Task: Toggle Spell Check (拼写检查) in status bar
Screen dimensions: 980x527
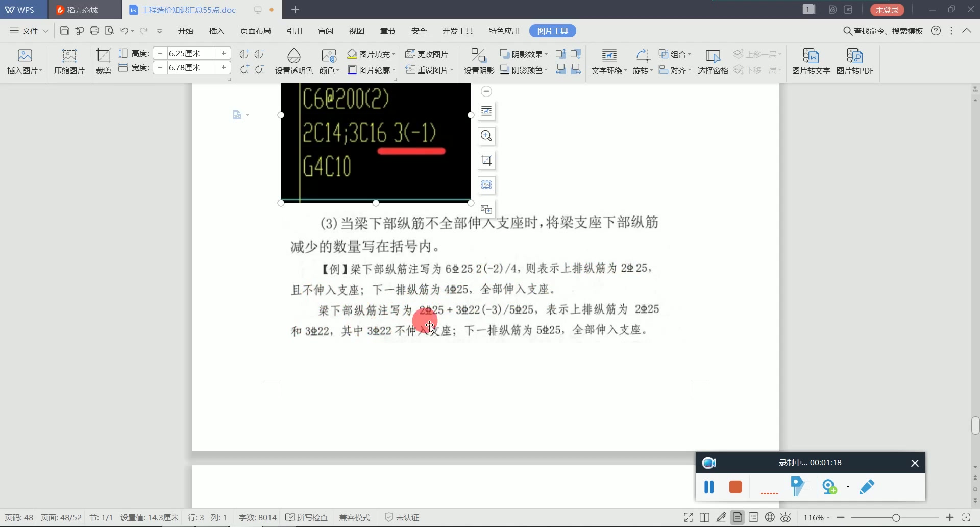Action: tap(306, 517)
